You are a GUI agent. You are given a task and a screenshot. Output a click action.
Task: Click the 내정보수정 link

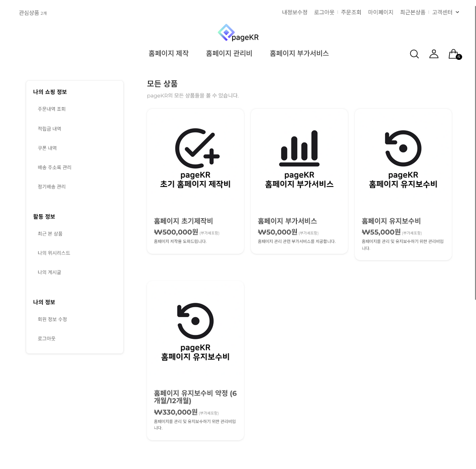coord(294,12)
